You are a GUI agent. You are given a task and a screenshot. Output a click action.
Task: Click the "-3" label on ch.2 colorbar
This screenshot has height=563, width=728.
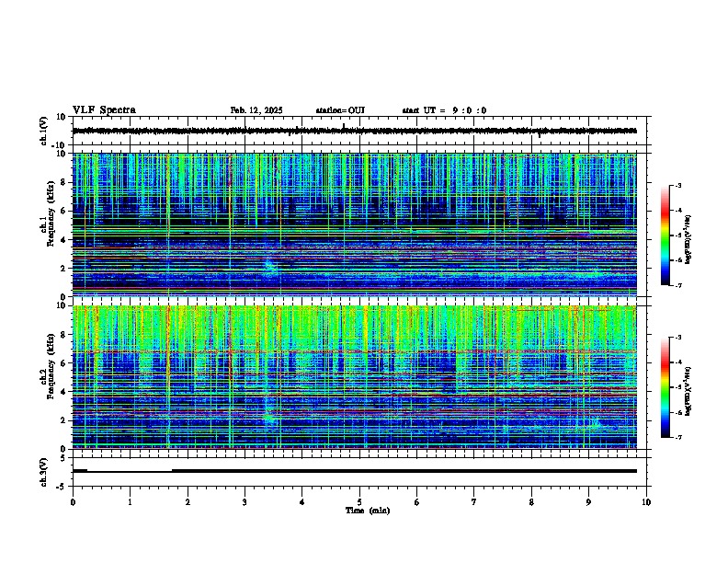click(x=678, y=338)
